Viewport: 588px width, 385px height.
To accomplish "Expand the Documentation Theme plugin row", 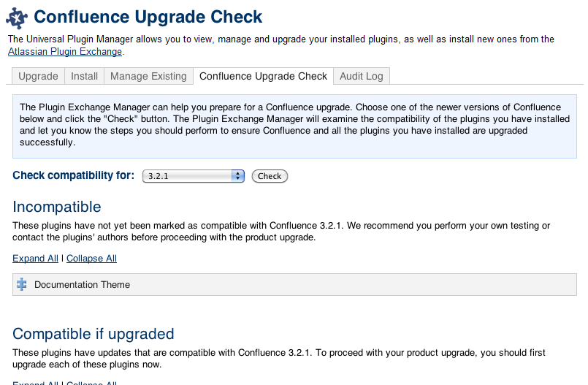I will [x=82, y=284].
